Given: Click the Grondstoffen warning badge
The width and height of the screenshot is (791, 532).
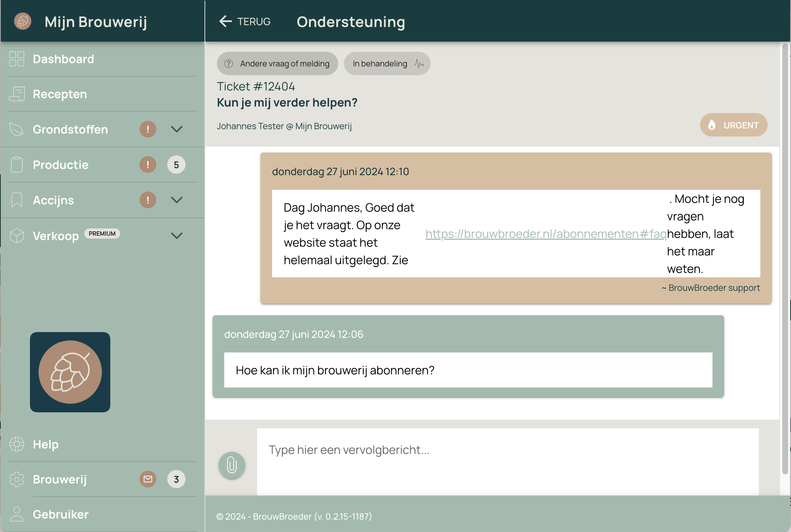Looking at the screenshot, I should click(148, 129).
